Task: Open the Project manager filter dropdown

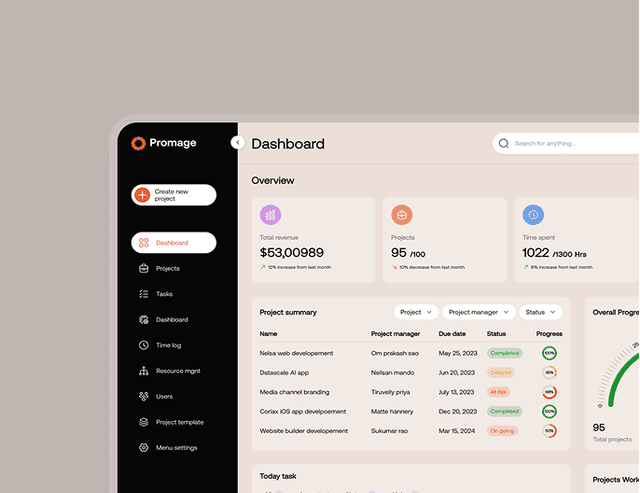Action: pyautogui.click(x=478, y=312)
